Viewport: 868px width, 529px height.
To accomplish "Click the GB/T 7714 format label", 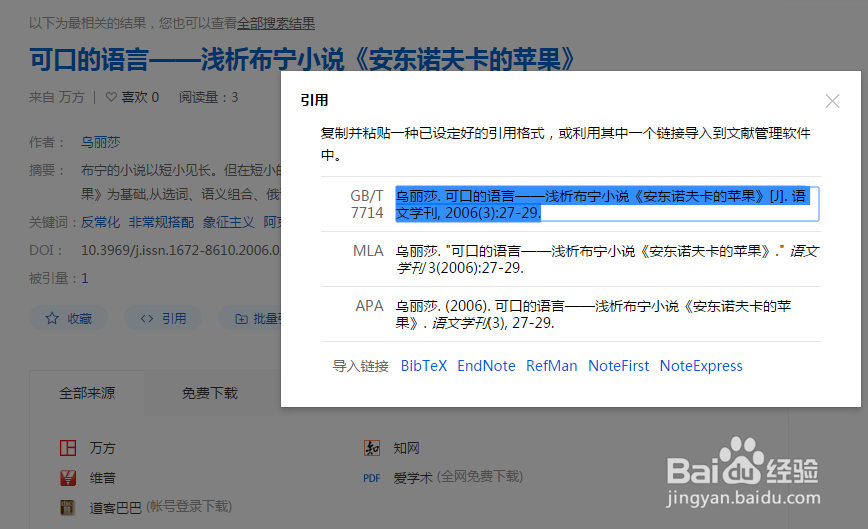I will pos(366,204).
